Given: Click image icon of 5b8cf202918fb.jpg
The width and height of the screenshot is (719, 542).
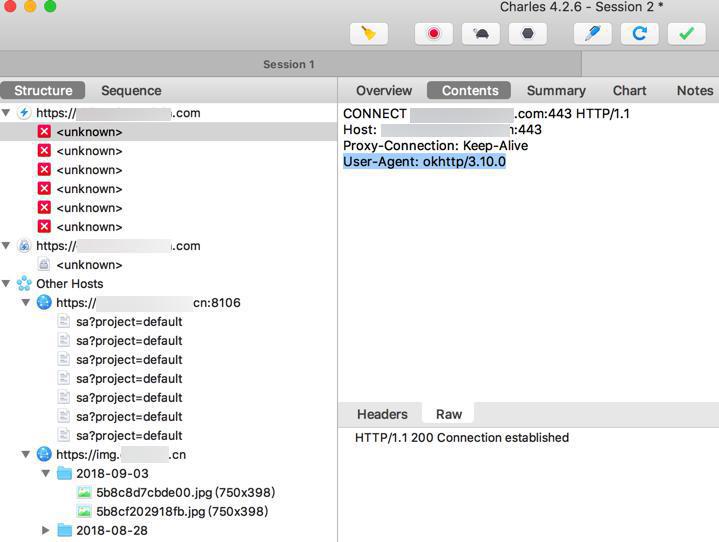Looking at the screenshot, I should tap(84, 511).
